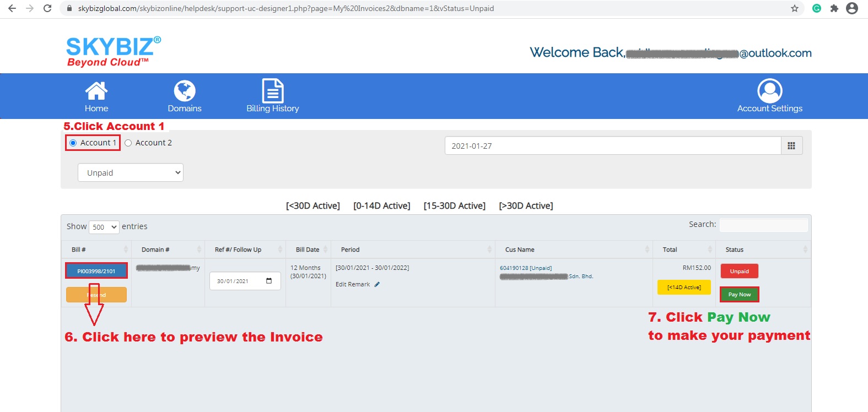
Task: Click the Home house icon
Action: 96,91
